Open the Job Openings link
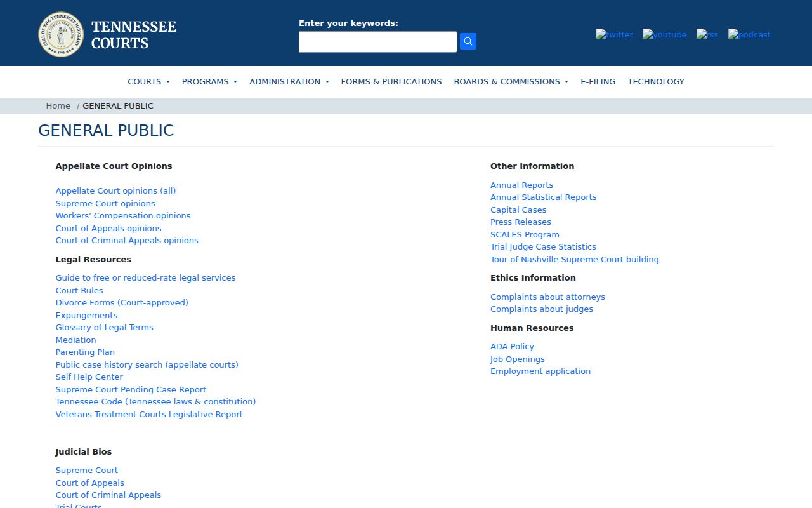 [518, 359]
